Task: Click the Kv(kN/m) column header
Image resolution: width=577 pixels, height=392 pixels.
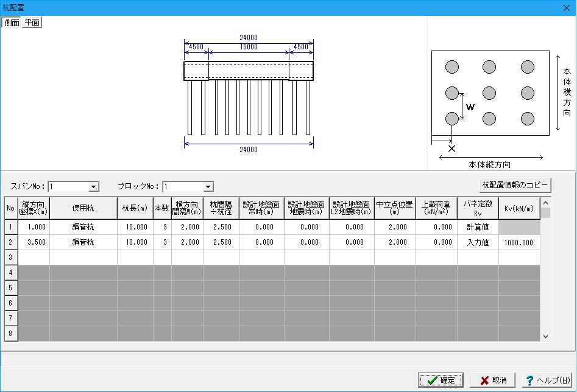Action: pos(519,208)
